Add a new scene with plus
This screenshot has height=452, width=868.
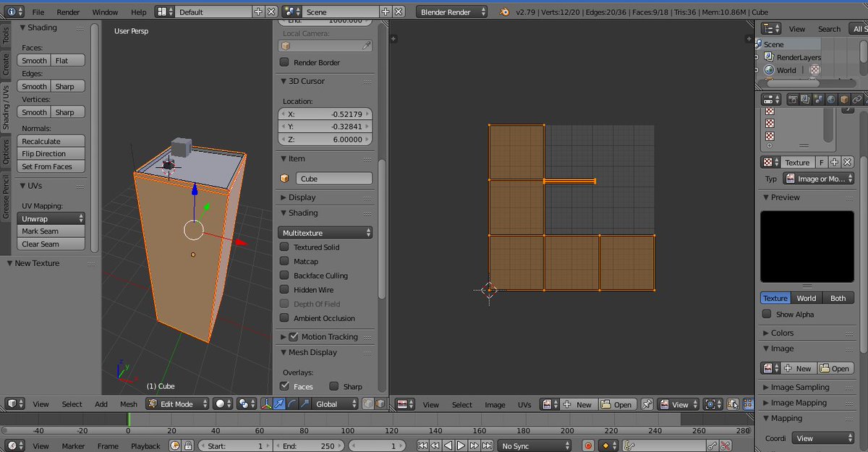385,12
